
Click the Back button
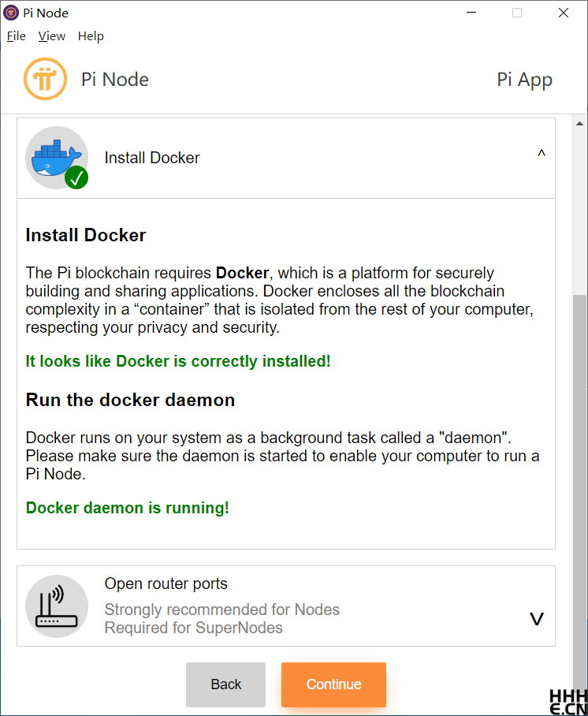tap(225, 684)
